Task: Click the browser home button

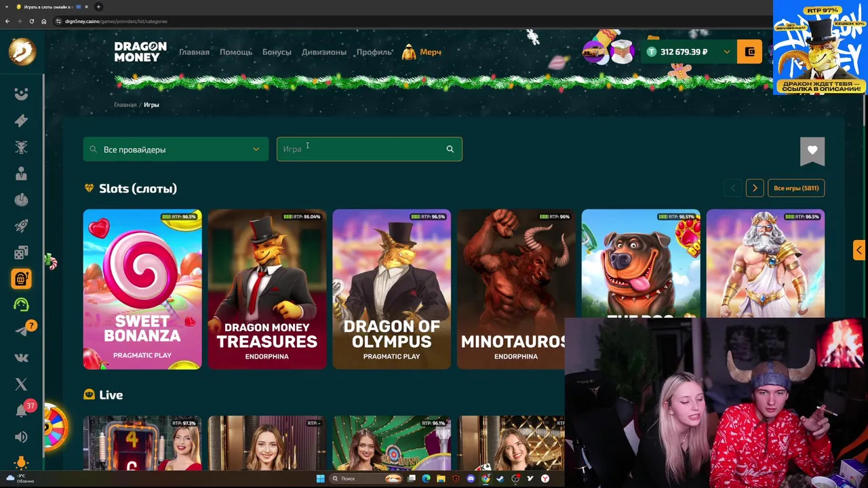Action: [x=43, y=21]
